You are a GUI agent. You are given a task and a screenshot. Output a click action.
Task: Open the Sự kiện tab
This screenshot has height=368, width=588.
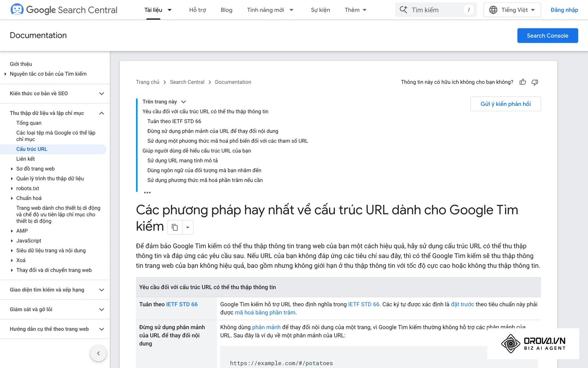[x=320, y=10]
